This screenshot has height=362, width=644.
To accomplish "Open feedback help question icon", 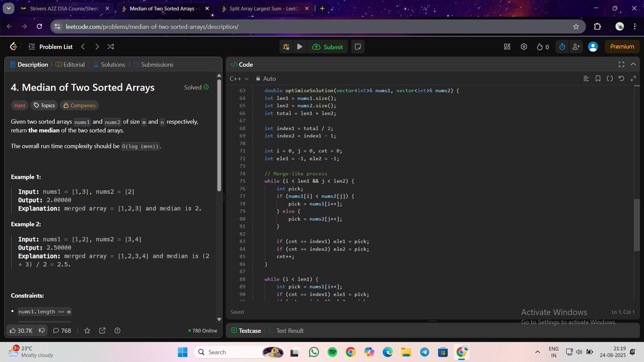I will [117, 330].
